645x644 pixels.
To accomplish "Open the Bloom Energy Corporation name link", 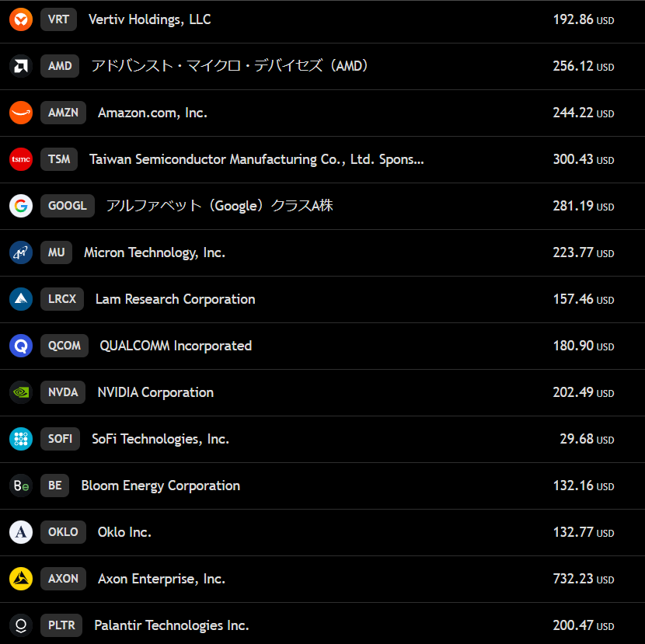I will click(x=160, y=486).
